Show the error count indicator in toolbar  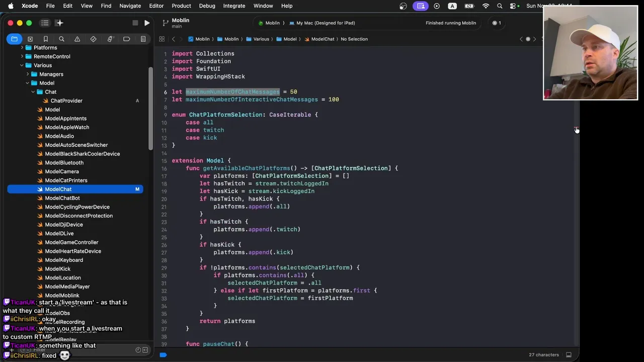[x=497, y=23]
